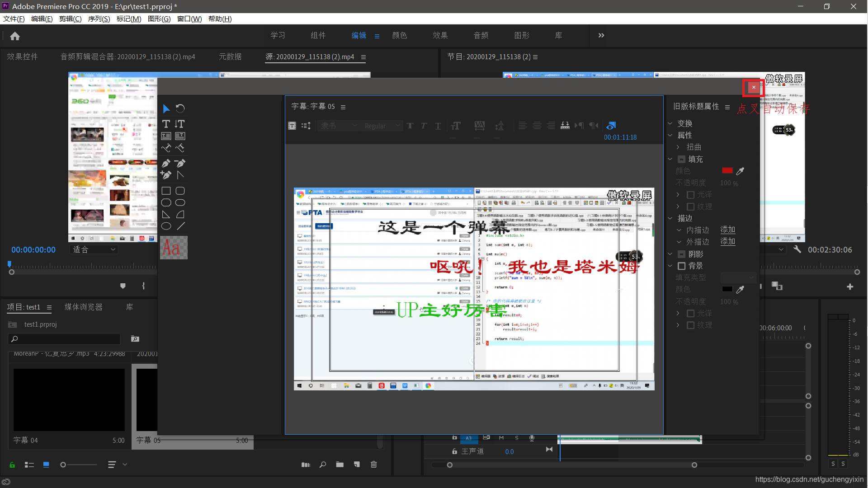Viewport: 868px width, 488px height.
Task: Switch to the Color workspace
Action: [x=400, y=35]
